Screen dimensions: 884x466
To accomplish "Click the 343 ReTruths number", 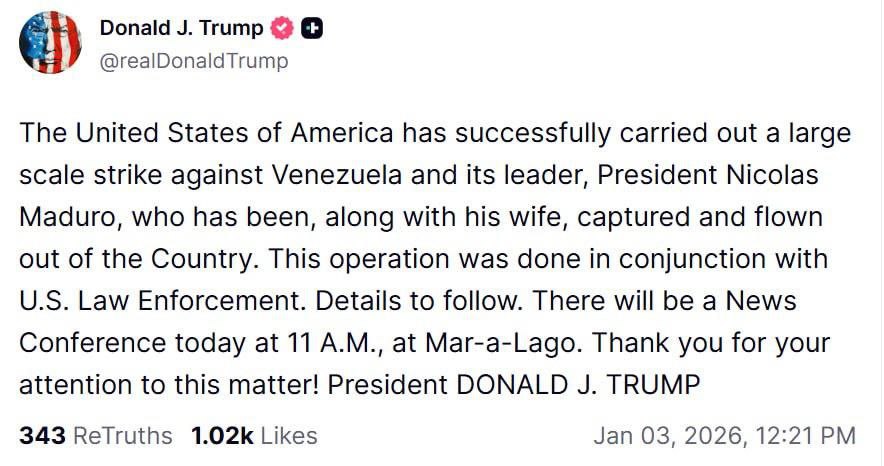I will (42, 435).
